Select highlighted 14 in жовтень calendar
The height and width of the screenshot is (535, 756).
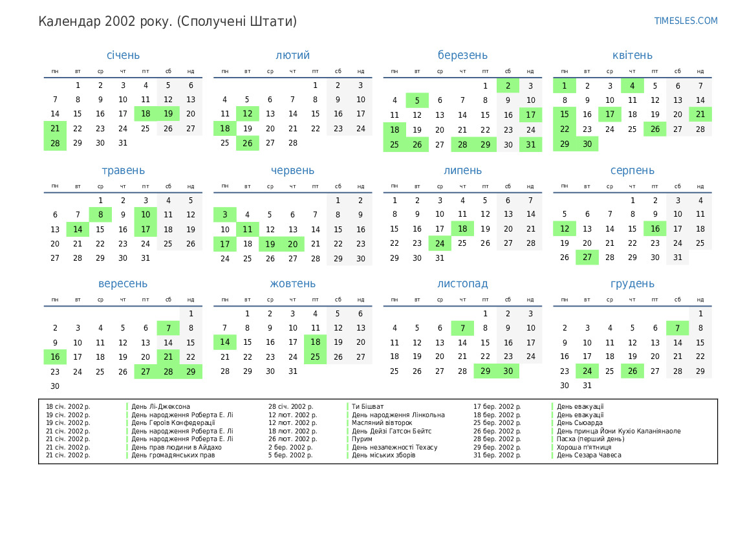point(224,342)
